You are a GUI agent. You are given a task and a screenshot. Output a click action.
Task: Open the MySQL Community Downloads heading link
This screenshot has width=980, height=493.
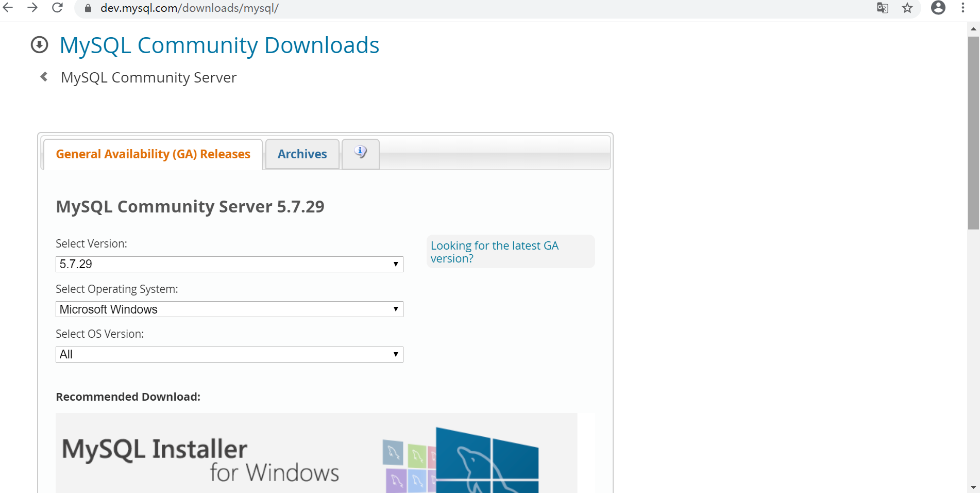(x=219, y=45)
